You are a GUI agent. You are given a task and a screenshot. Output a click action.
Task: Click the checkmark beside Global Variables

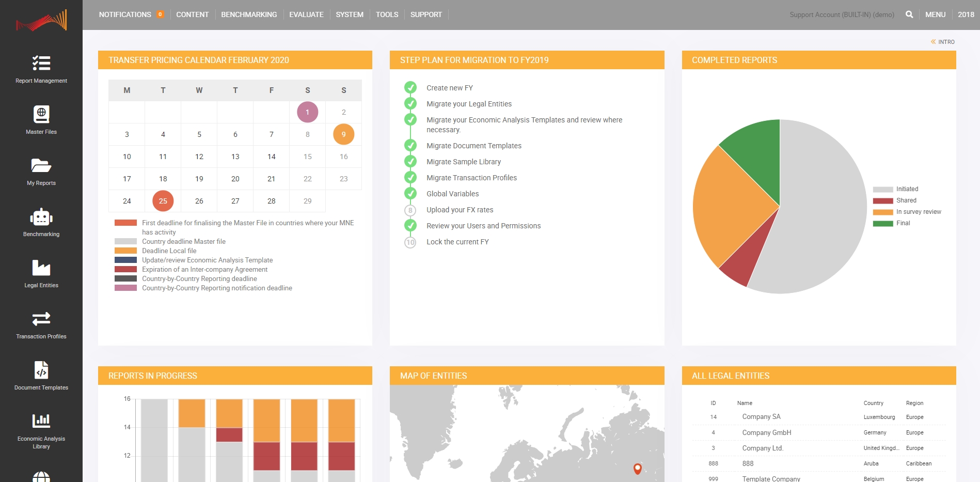click(x=410, y=193)
